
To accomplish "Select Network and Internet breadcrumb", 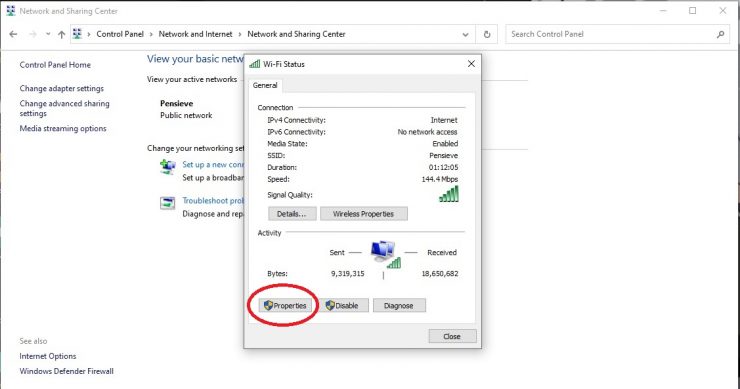I will [195, 34].
